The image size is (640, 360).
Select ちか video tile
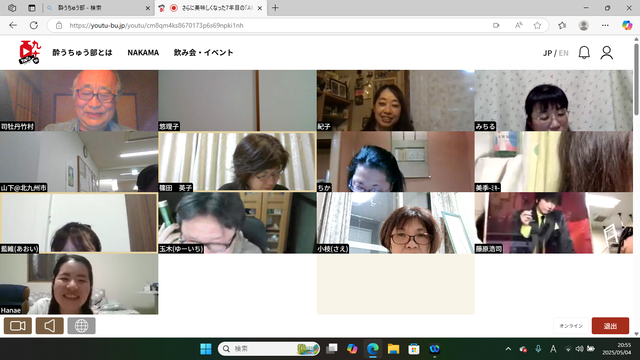click(x=396, y=162)
